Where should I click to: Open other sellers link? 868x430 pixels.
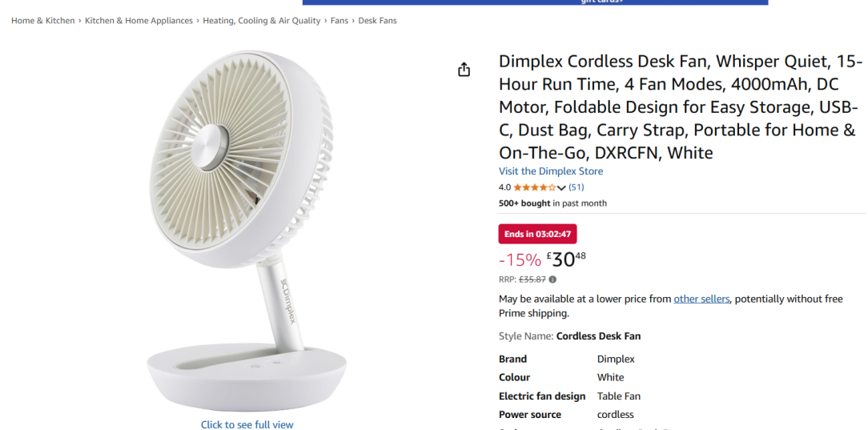coord(701,299)
